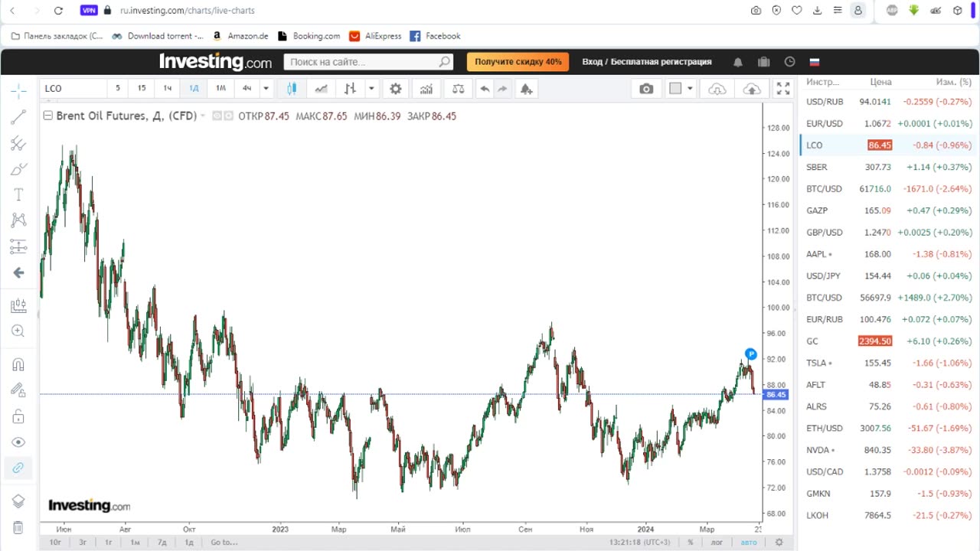Toggle hide all drawings eye icon
The height and width of the screenshot is (551, 980).
tap(18, 442)
